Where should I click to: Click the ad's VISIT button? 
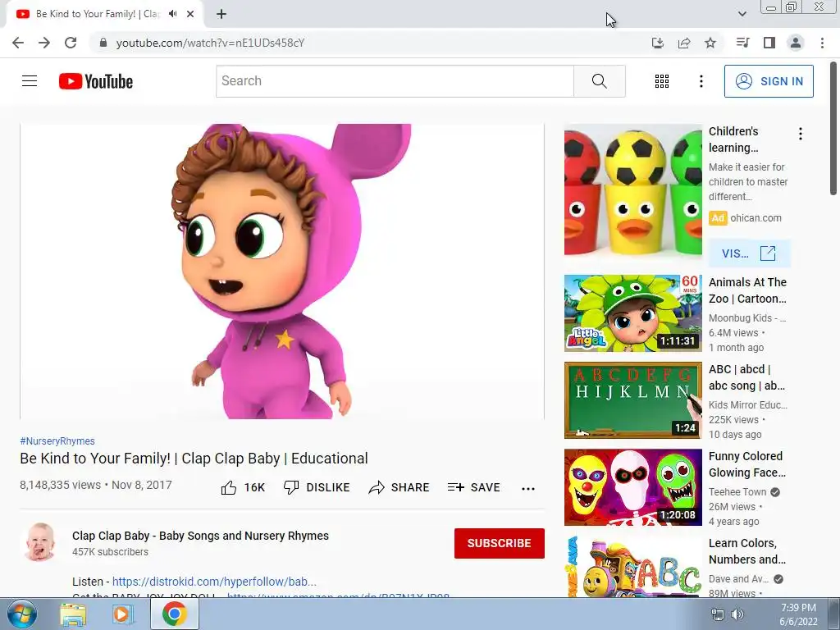pyautogui.click(x=749, y=253)
